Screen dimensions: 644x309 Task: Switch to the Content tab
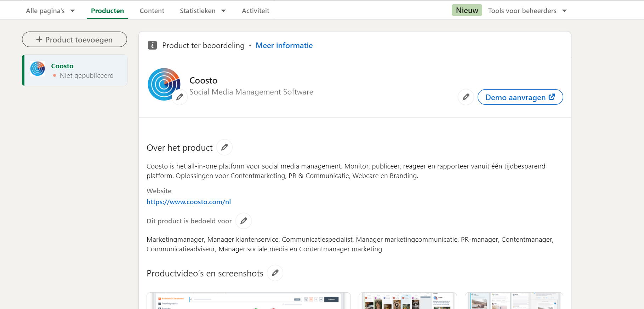pos(152,11)
